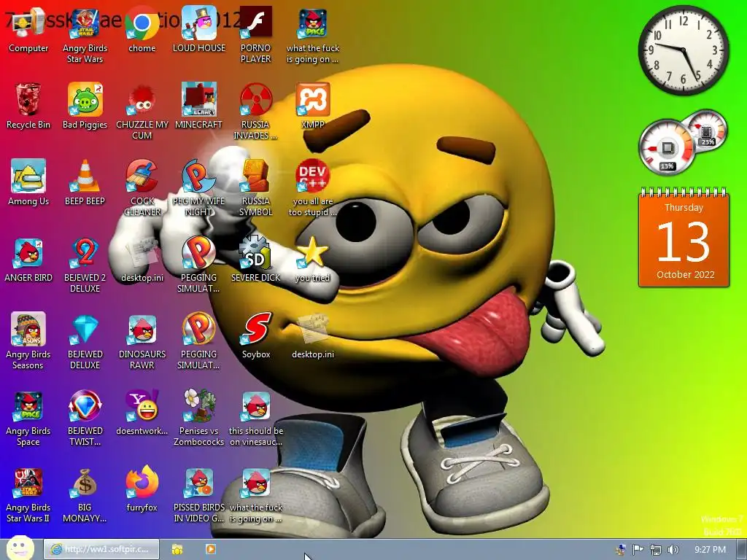Launch the chome browser shortcut
Screen dimensions: 747x560
tap(142, 29)
